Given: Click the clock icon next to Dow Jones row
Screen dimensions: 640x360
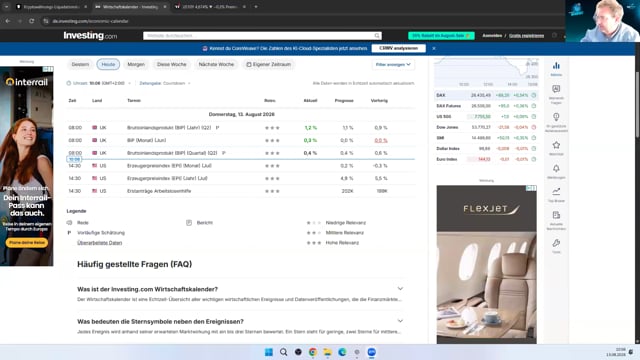Looking at the screenshot, I should coord(533,127).
